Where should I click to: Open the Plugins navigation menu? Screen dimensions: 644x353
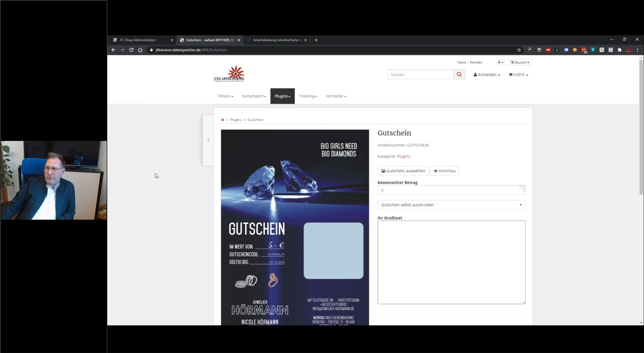tap(282, 96)
